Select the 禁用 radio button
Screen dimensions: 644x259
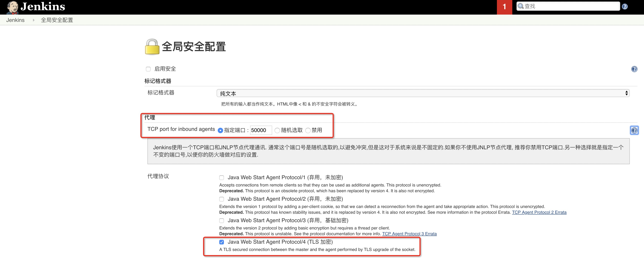(x=308, y=130)
